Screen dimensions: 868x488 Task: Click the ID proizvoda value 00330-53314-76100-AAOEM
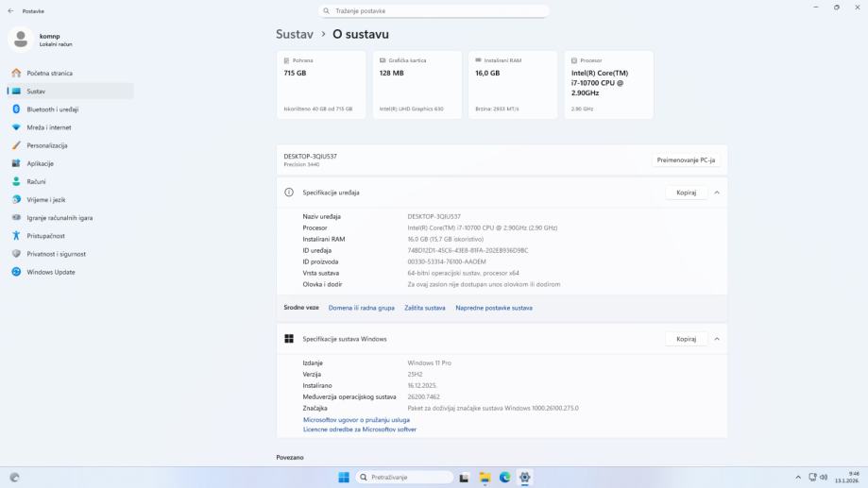click(447, 261)
